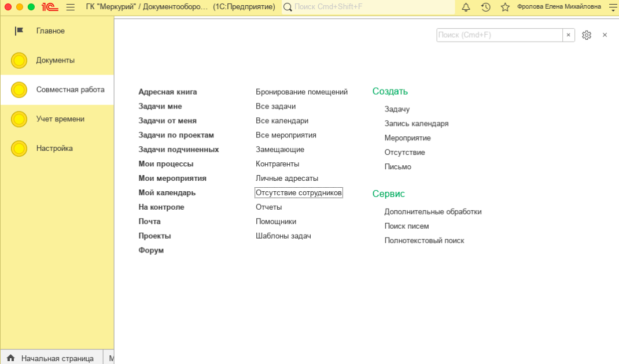Open the main menu hamburger icon
The image size is (619, 364).
pyautogui.click(x=71, y=7)
